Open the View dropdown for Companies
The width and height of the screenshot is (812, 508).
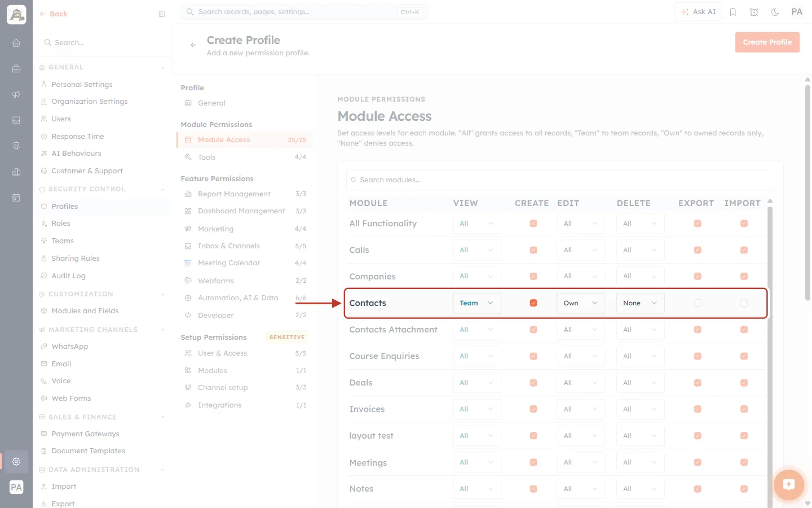pos(476,277)
